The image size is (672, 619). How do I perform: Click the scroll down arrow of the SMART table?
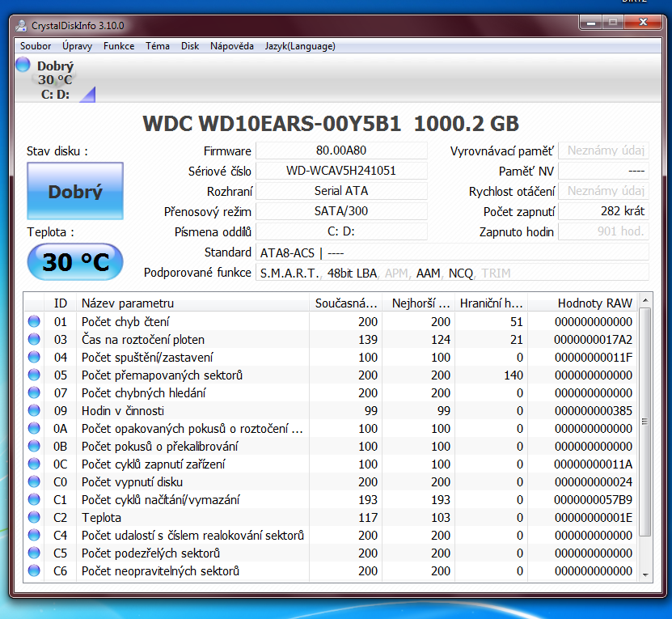(645, 574)
